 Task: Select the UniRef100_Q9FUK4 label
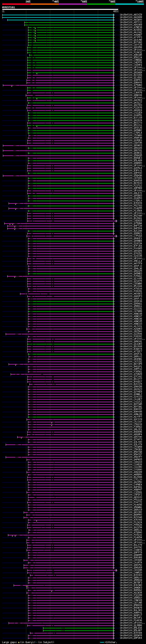(x=131, y=638)
